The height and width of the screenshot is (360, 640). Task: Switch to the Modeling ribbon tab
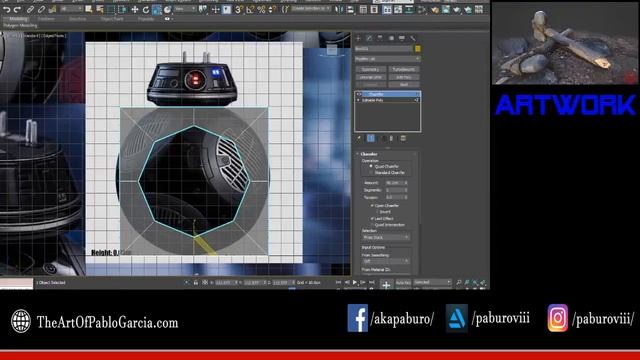coord(18,19)
